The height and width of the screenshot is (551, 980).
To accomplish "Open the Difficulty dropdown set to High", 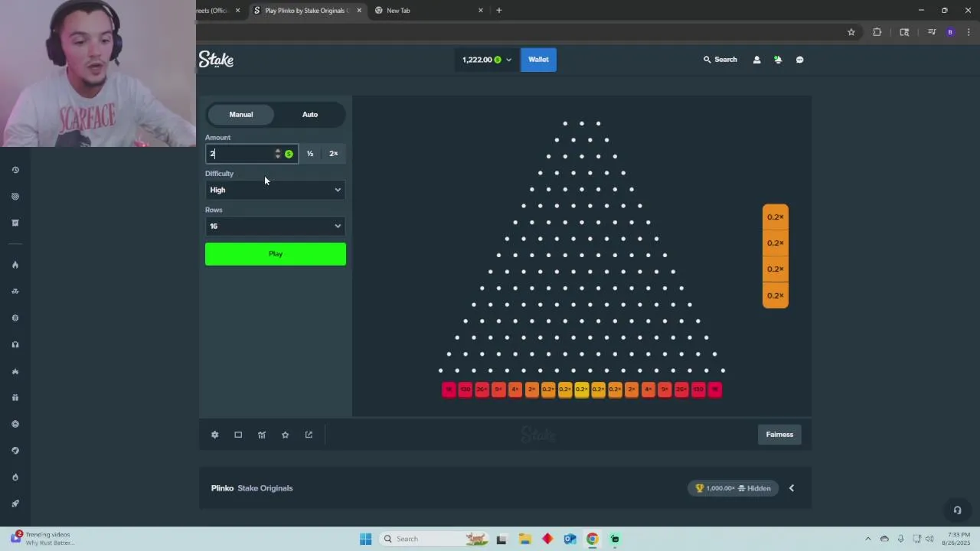I will pos(276,190).
